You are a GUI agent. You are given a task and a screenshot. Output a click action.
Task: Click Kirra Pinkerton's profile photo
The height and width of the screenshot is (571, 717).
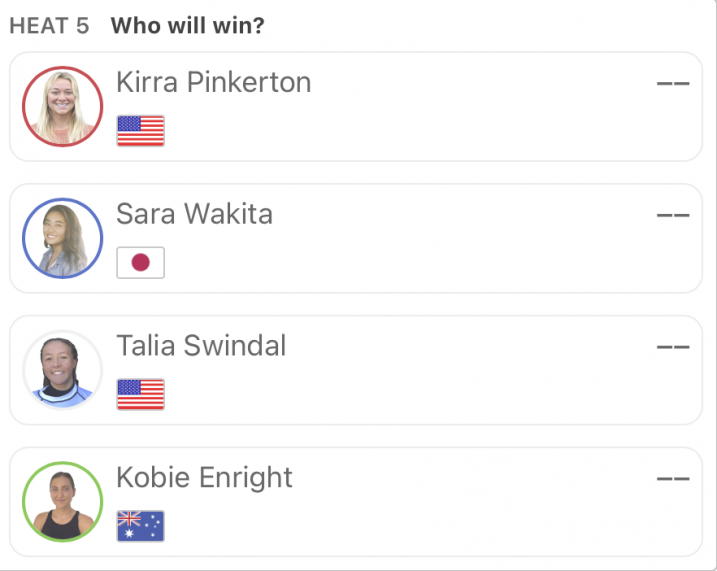click(63, 107)
